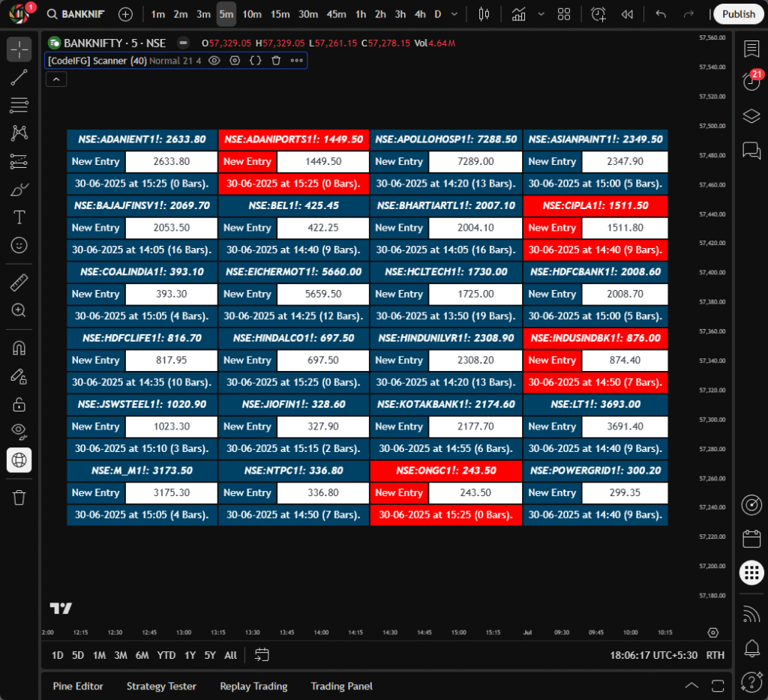Hide the CodeIFG Scanner indicator
768x700 pixels.
tap(214, 61)
